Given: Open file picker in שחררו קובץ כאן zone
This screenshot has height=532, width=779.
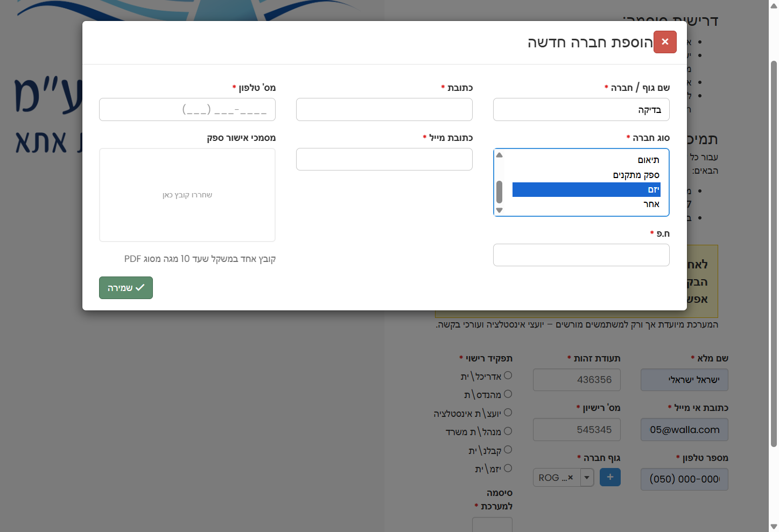Looking at the screenshot, I should [187, 195].
